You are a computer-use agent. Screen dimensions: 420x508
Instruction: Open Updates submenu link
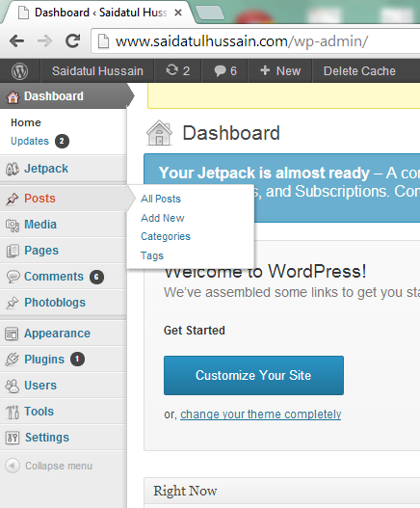pos(30,141)
